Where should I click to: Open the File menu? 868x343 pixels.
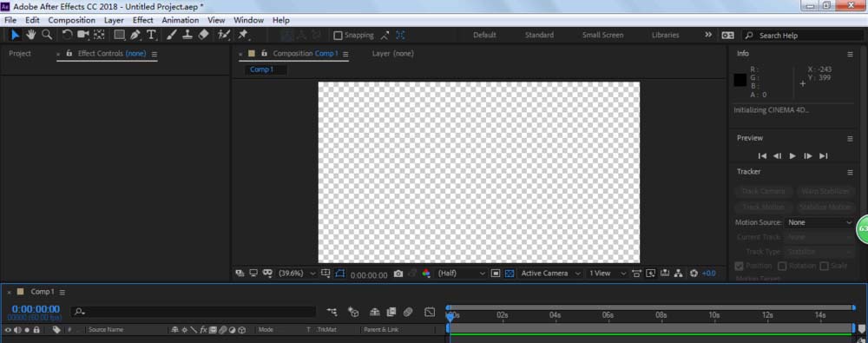(x=10, y=20)
